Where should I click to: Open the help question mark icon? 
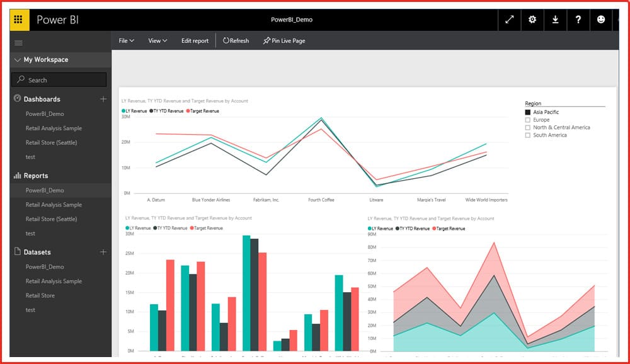(578, 20)
